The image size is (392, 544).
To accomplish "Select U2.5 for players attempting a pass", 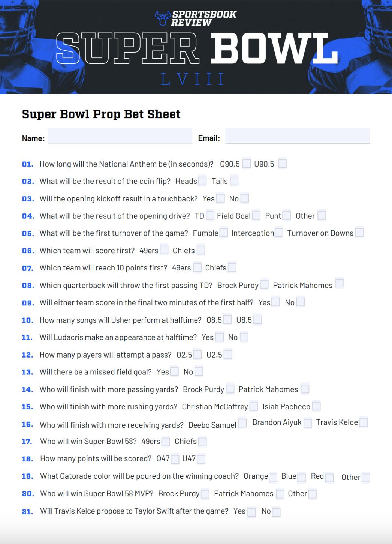I will tap(228, 355).
